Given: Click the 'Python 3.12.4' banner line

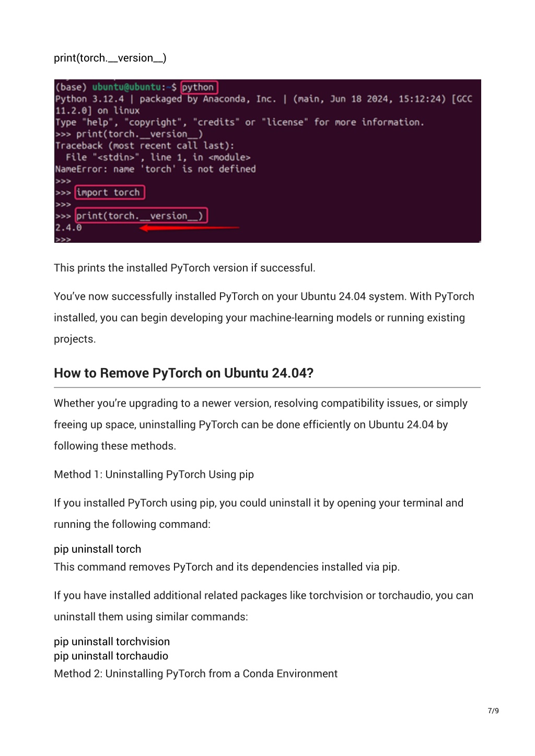Looking at the screenshot, I should [264, 99].
